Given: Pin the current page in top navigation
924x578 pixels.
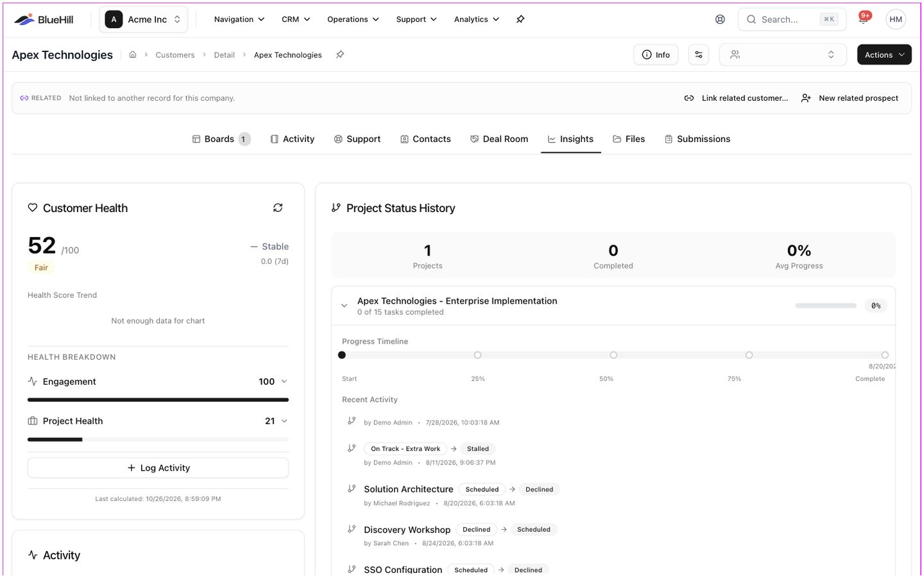Looking at the screenshot, I should pyautogui.click(x=520, y=19).
